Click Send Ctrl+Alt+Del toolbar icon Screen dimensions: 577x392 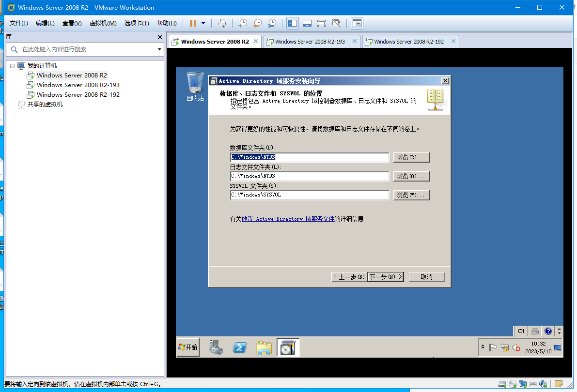[x=222, y=23]
